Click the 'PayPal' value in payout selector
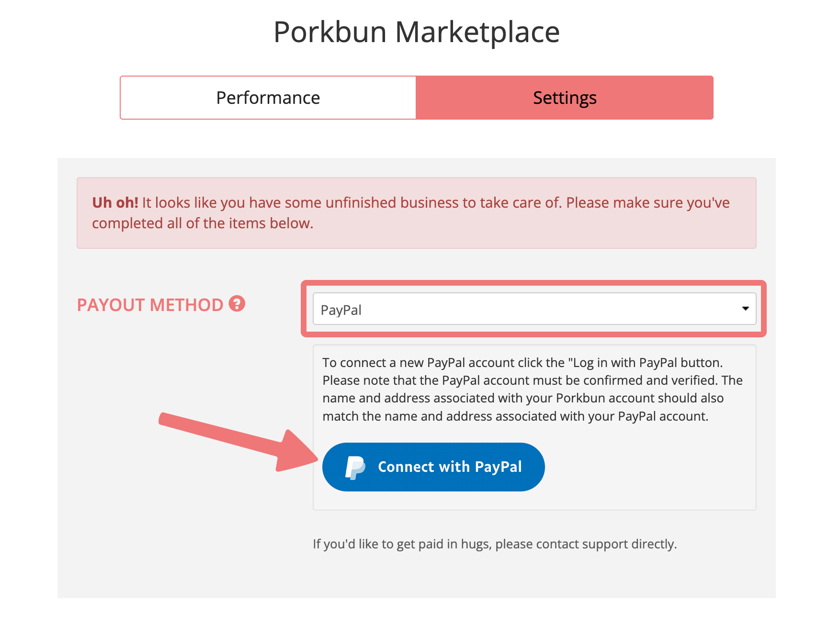This screenshot has width=840, height=624. (x=341, y=310)
